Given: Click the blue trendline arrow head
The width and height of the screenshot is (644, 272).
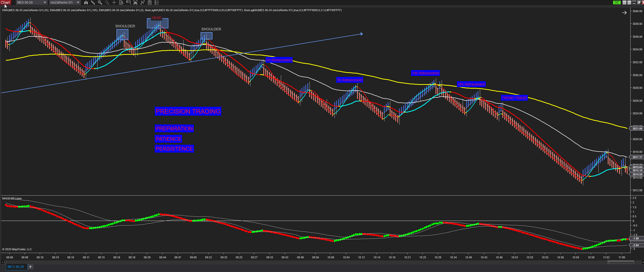Looking at the screenshot, I should (x=362, y=34).
